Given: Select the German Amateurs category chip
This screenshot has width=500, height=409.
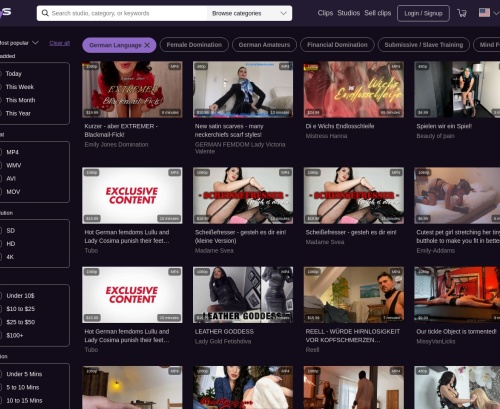Looking at the screenshot, I should tap(264, 45).
